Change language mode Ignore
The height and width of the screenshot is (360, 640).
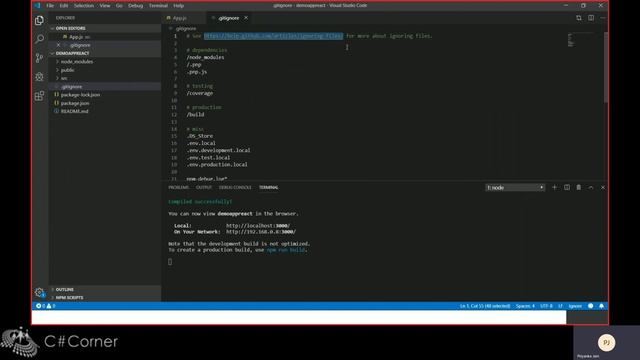pos(575,306)
